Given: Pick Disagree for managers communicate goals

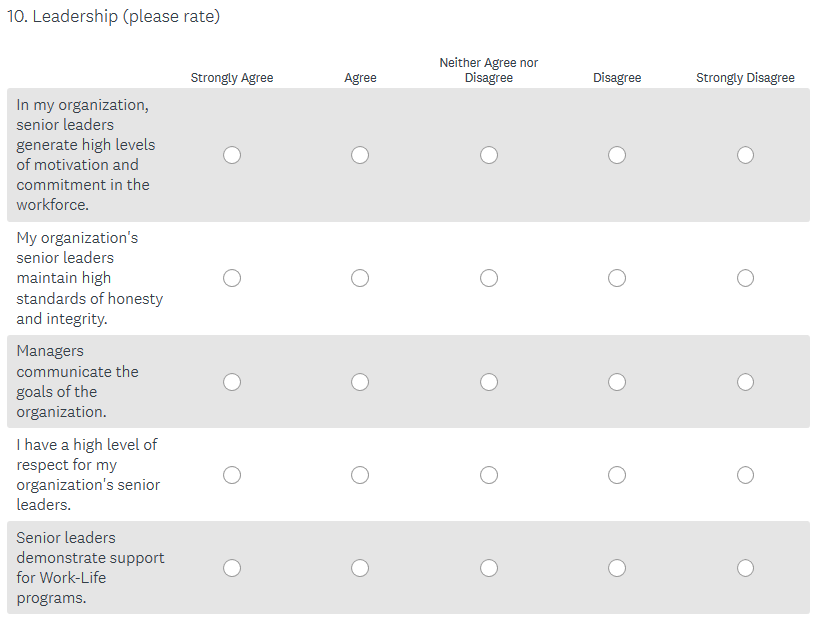Looking at the screenshot, I should coord(617,382).
